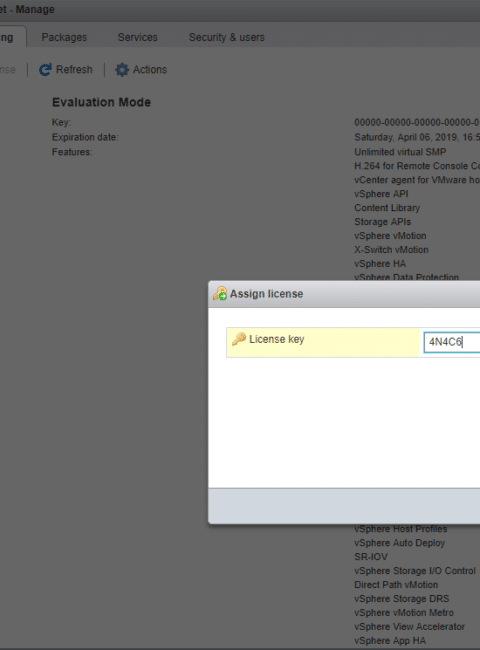The image size is (480, 650).
Task: Open the Actions gear icon
Action: tap(122, 70)
